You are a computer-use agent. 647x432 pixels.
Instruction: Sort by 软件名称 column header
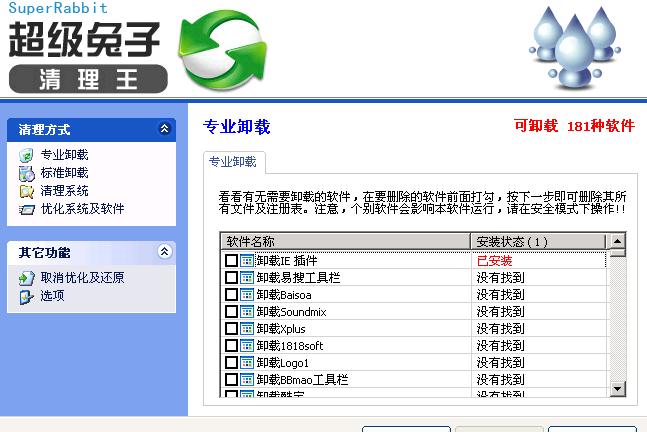[346, 241]
